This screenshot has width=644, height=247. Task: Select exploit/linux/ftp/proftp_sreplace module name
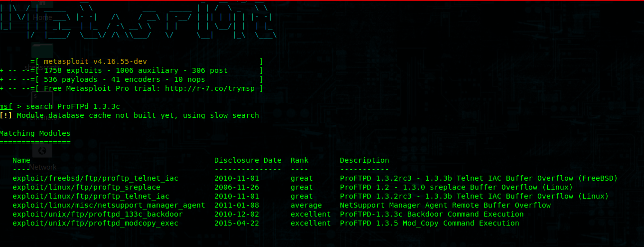coord(86,187)
